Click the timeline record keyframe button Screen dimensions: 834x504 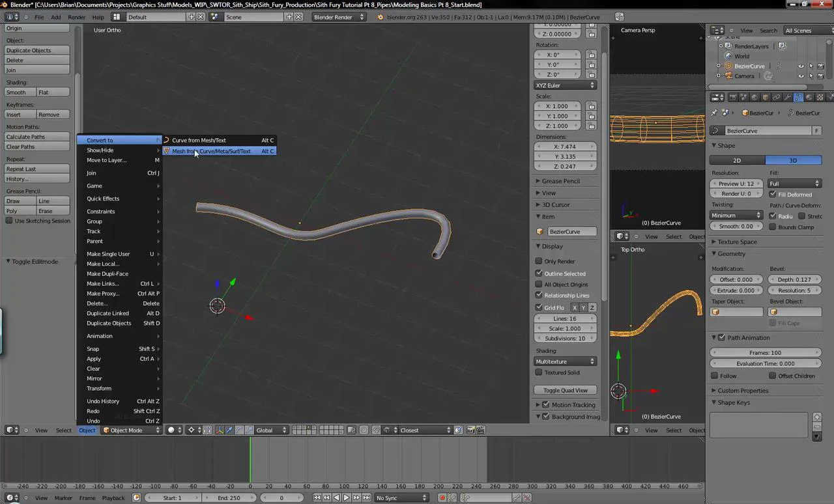[x=442, y=498]
